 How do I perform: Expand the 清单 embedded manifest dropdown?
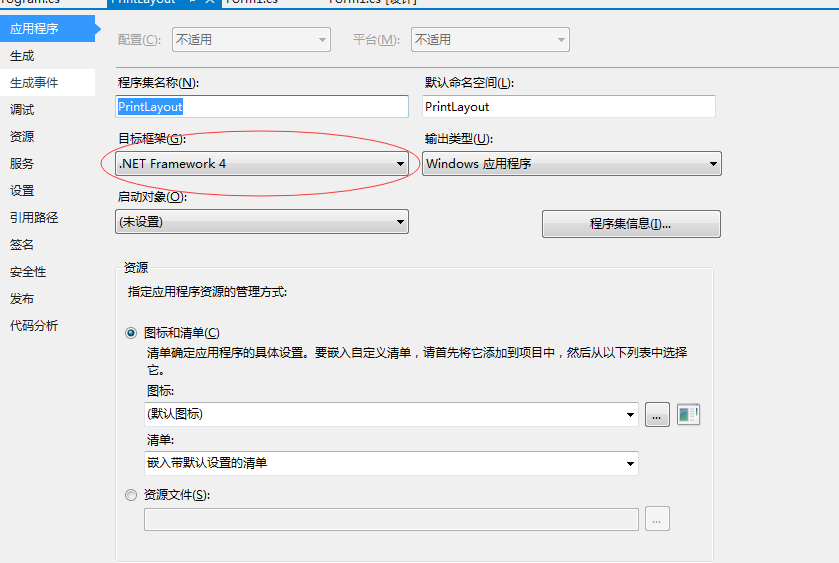tap(391, 463)
